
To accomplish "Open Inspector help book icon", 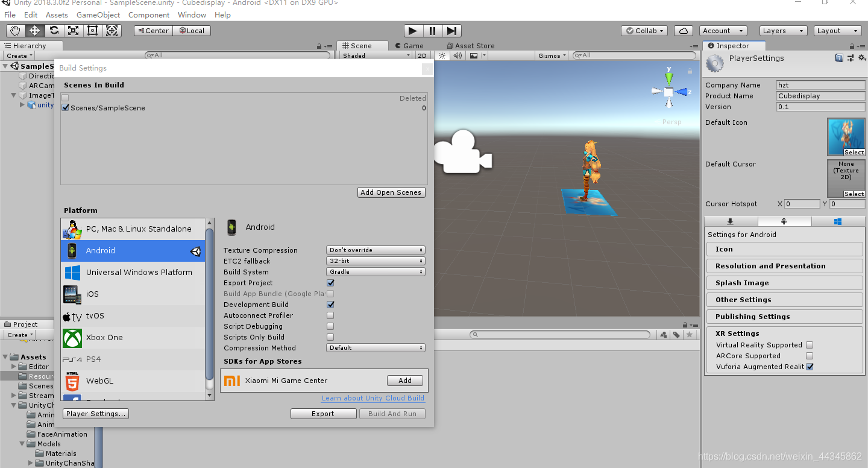I will coord(839,58).
